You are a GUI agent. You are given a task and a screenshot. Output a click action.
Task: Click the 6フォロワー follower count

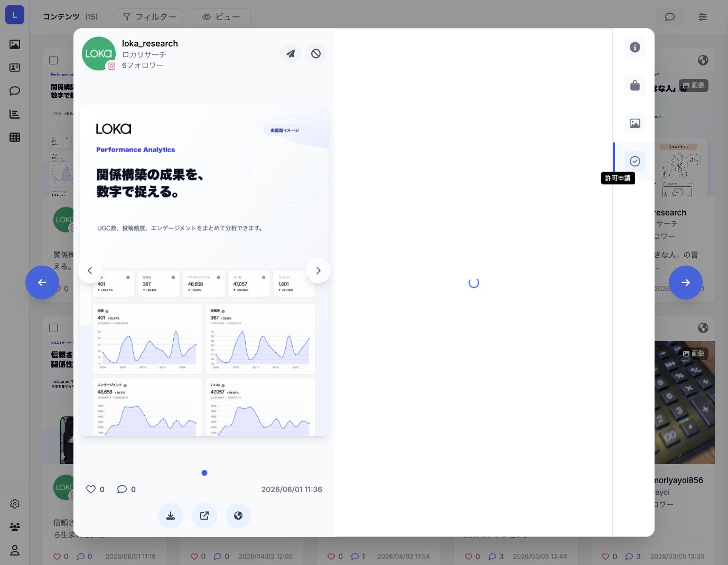pos(143,65)
